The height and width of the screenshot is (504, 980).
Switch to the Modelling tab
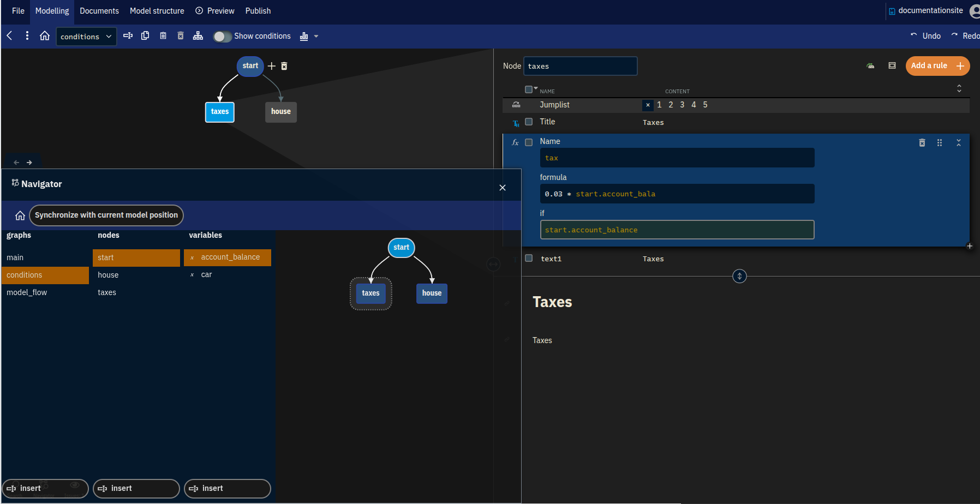52,11
